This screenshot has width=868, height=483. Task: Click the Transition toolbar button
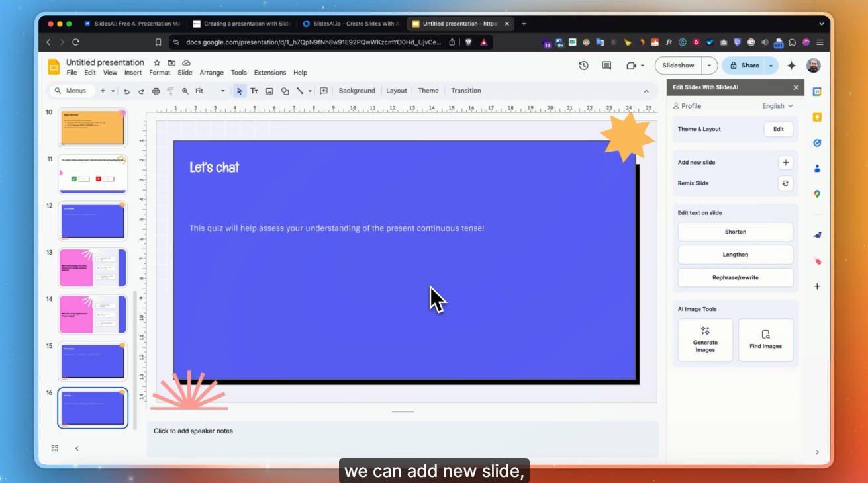click(466, 91)
